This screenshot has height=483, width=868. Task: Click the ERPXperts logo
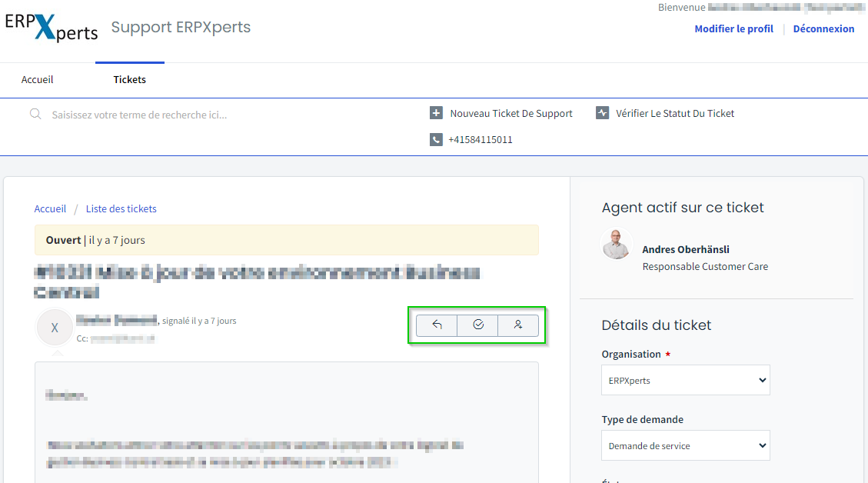(52, 27)
